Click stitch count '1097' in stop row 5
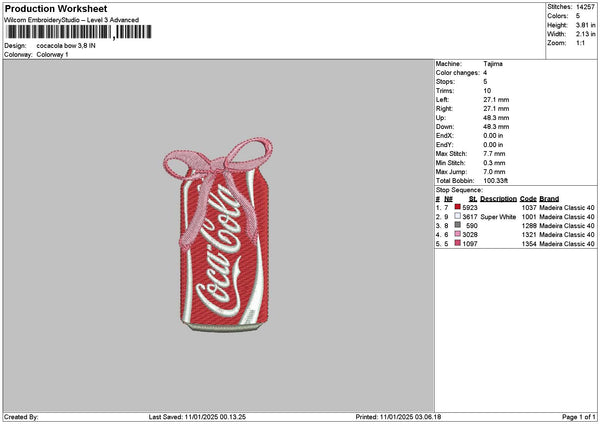600x424 pixels. [x=470, y=243]
